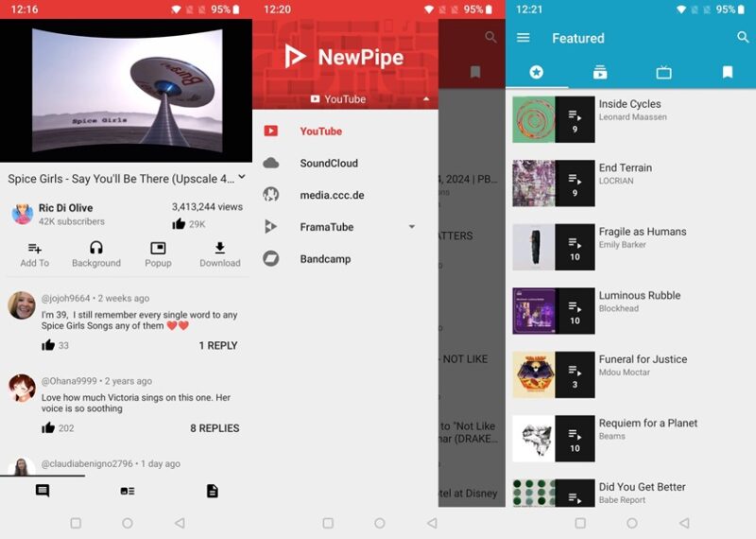Open @jojoh9664 profile picture

point(22,305)
